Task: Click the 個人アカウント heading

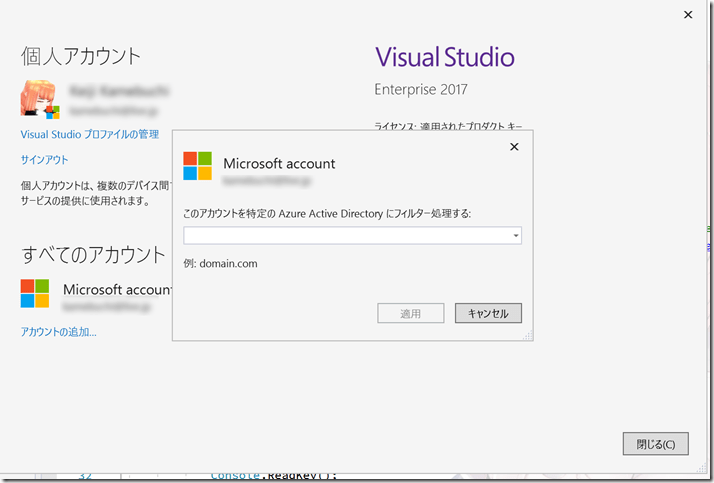Action: coord(81,56)
